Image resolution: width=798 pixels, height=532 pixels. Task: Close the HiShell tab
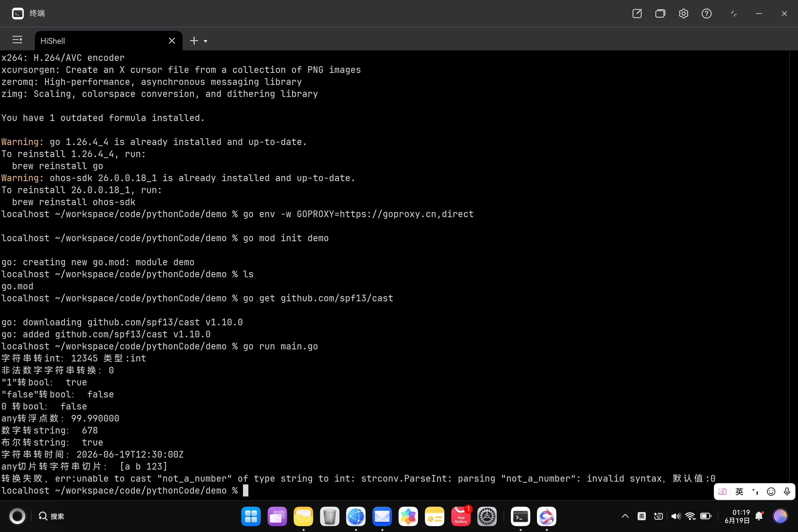172,41
